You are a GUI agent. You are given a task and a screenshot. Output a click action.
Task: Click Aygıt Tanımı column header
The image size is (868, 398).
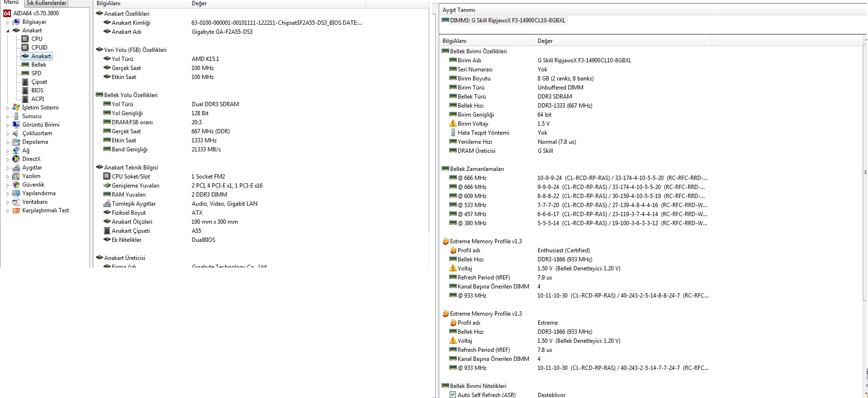tap(580, 10)
